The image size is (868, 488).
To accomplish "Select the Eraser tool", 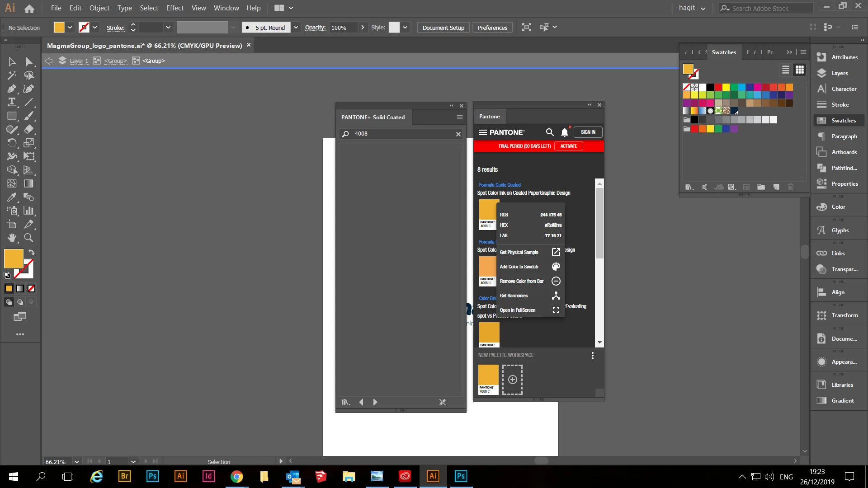I will click(x=28, y=129).
